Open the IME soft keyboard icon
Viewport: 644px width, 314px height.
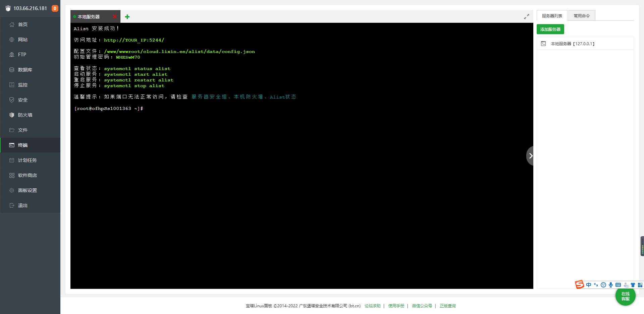[x=618, y=285]
